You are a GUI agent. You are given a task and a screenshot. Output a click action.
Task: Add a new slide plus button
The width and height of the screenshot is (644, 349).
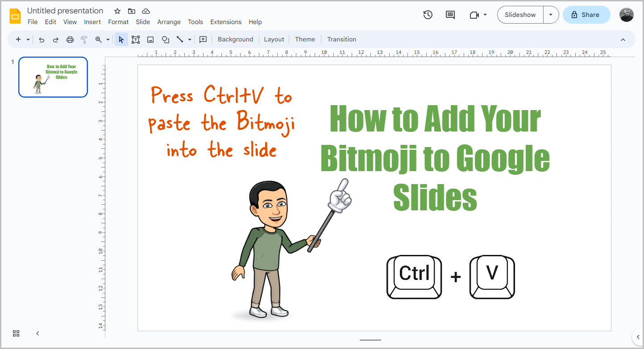click(x=18, y=39)
